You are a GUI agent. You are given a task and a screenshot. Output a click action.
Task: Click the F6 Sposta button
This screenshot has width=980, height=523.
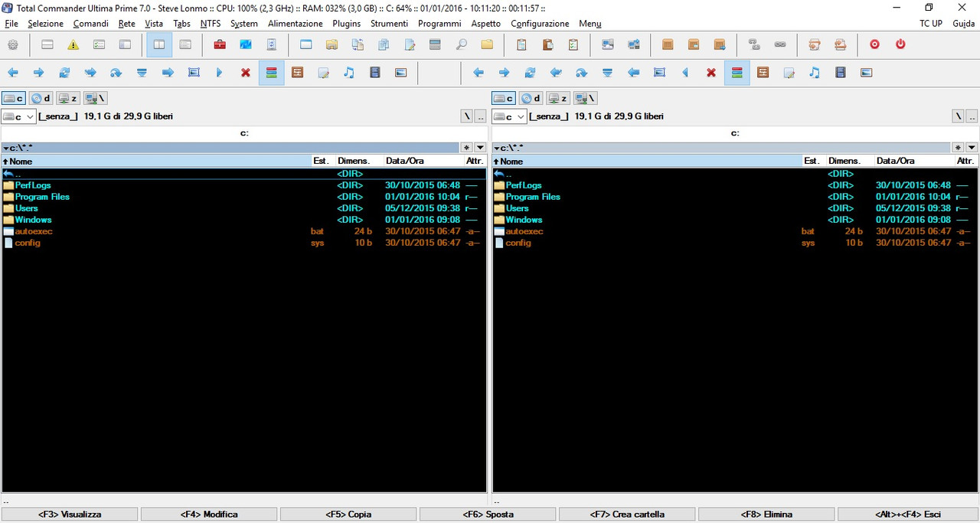tap(488, 515)
